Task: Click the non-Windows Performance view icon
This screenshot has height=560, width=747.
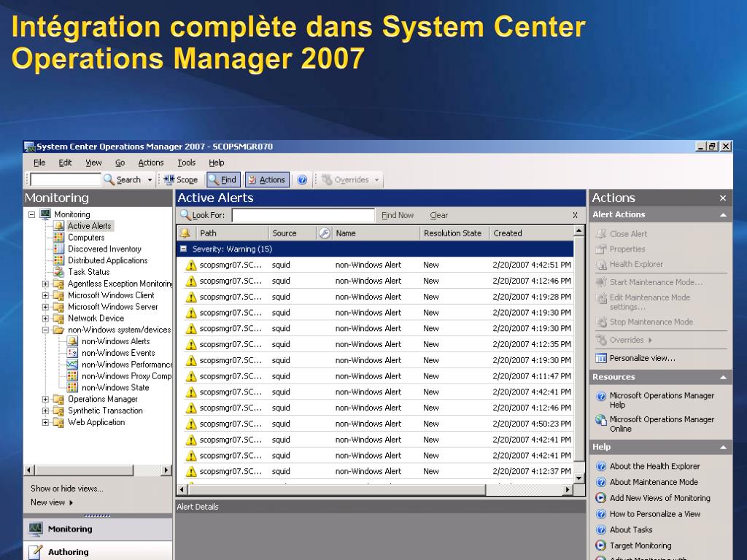Action: 72,365
